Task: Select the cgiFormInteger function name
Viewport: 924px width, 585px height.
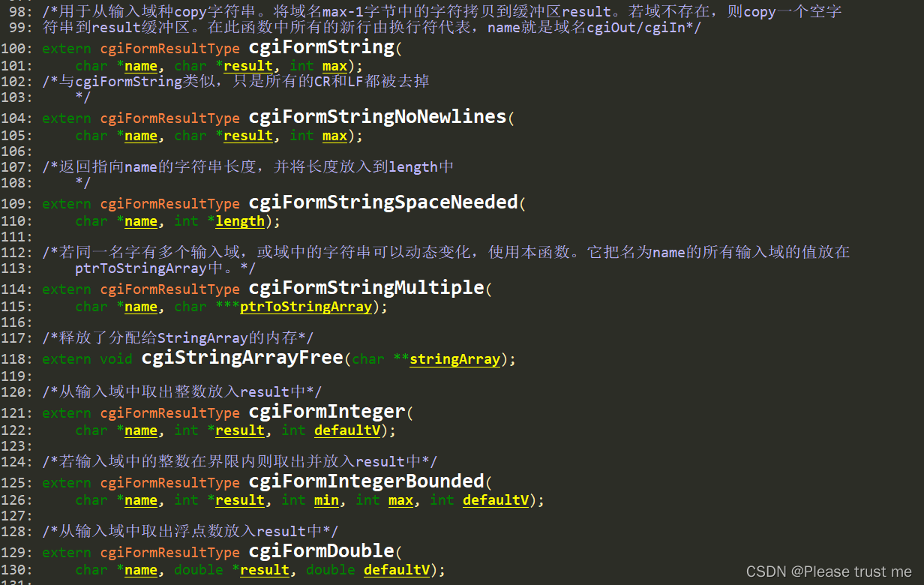Action: (327, 412)
